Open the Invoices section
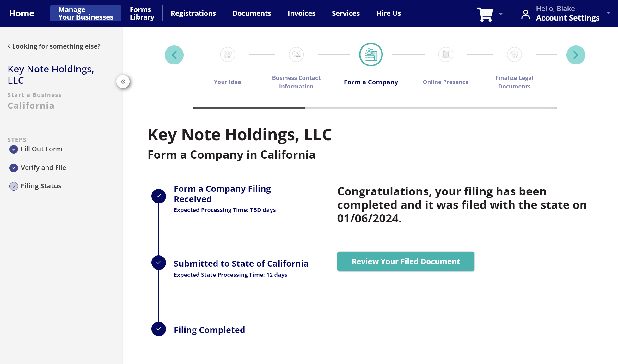This screenshot has height=364, width=618. pyautogui.click(x=301, y=13)
